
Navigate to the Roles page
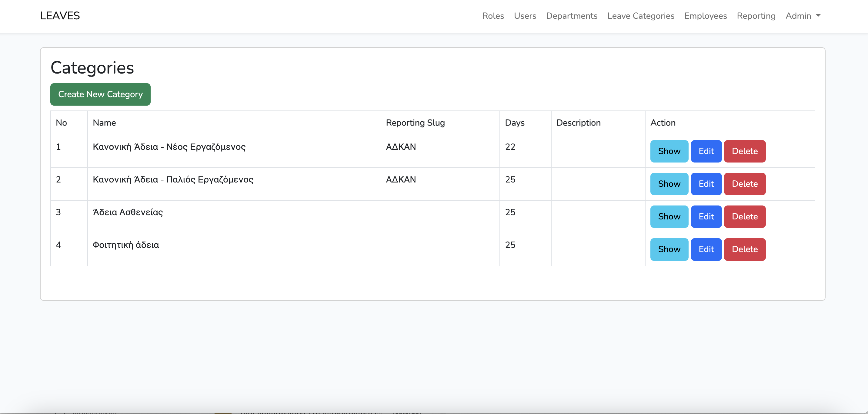(493, 16)
